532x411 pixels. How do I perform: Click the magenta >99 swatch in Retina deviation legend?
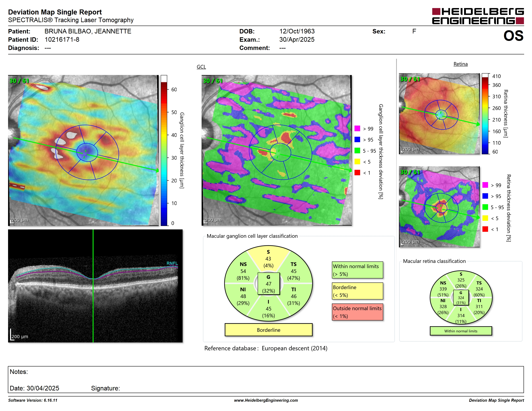pyautogui.click(x=485, y=185)
